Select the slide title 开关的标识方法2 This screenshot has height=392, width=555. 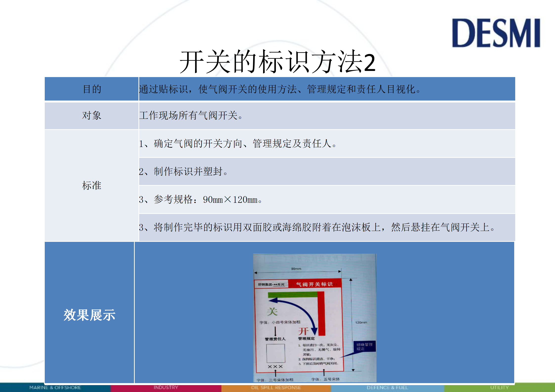tap(277, 62)
